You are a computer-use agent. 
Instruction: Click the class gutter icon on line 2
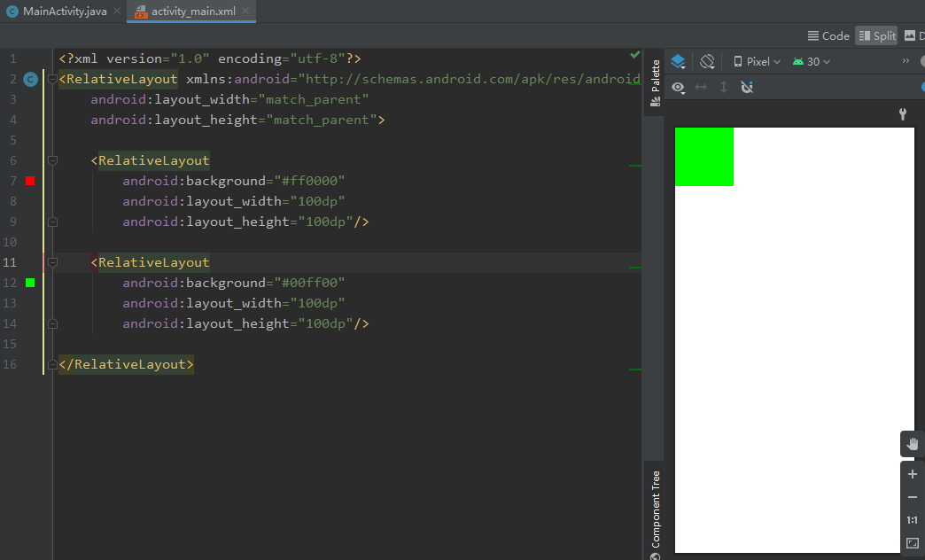click(x=31, y=79)
